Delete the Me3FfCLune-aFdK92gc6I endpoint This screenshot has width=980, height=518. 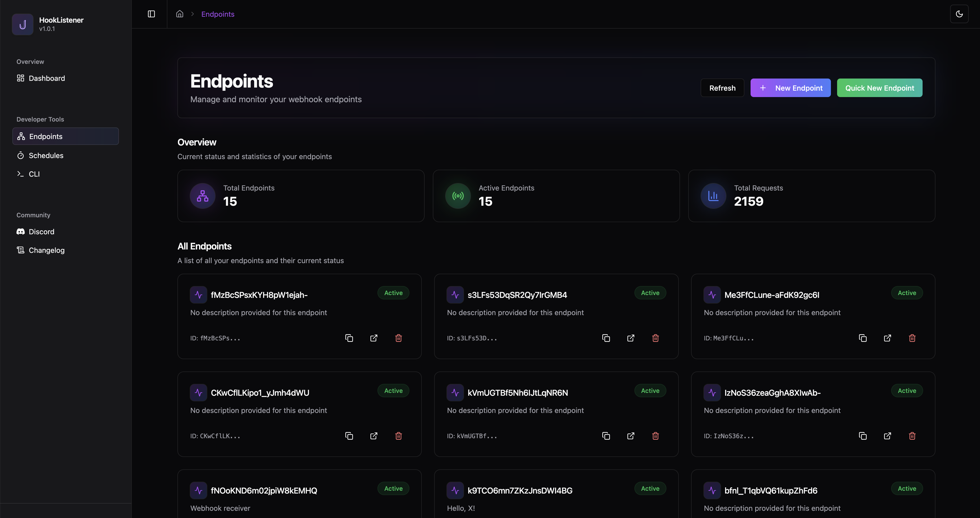coord(912,338)
